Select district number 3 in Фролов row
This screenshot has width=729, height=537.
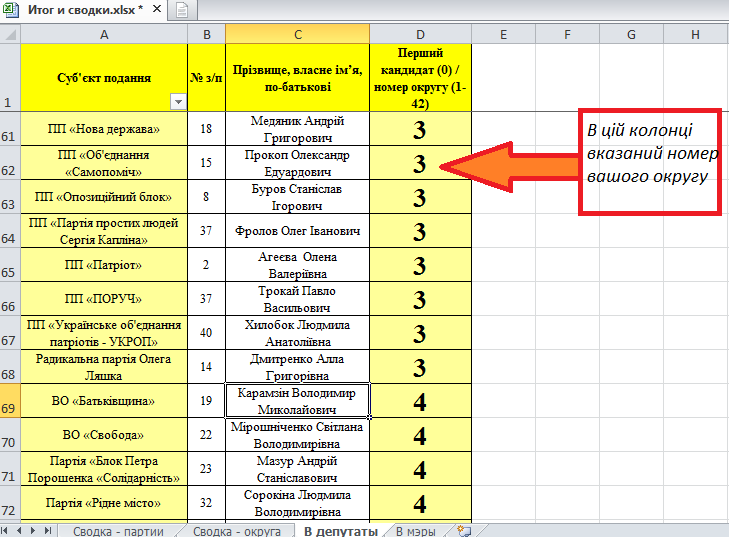[x=420, y=231]
